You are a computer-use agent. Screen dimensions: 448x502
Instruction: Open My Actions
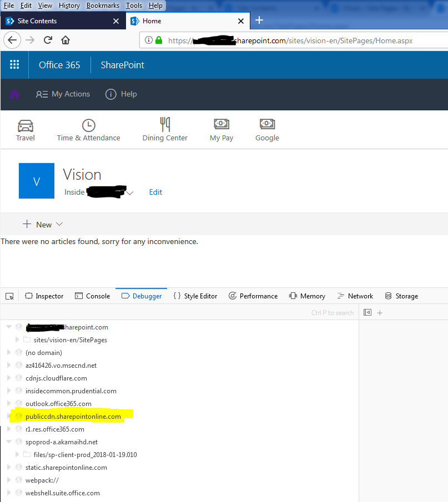coord(63,94)
